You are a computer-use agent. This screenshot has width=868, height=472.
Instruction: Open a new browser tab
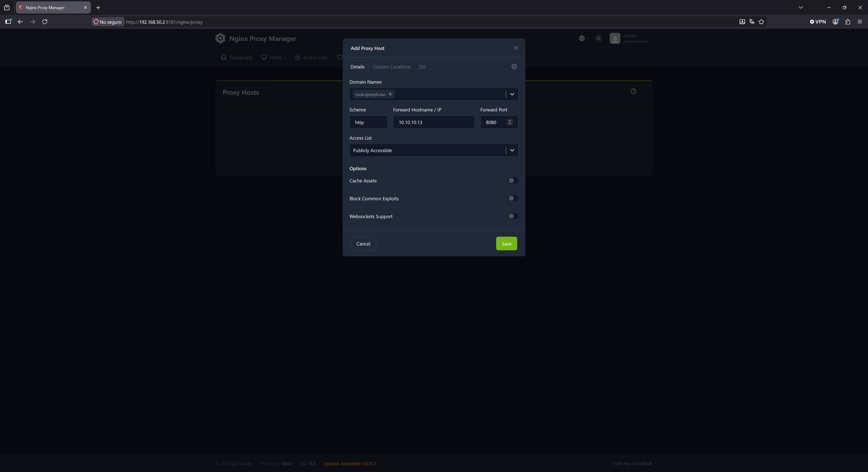(98, 7)
